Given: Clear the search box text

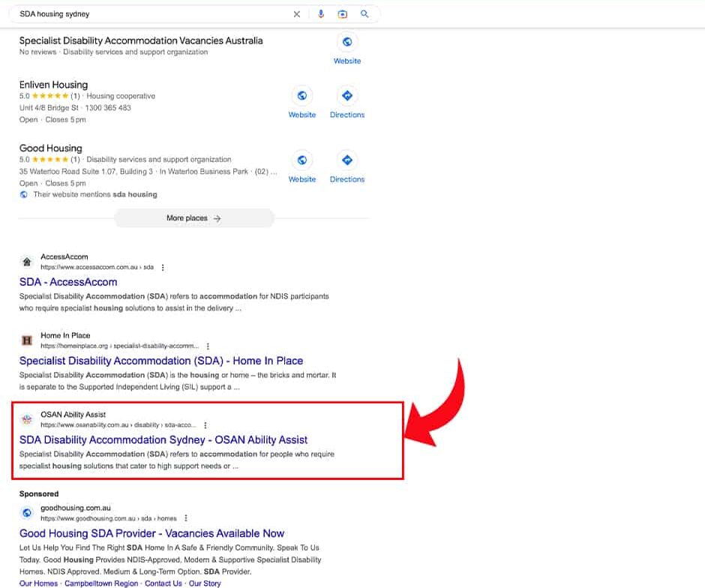Looking at the screenshot, I should (x=296, y=14).
